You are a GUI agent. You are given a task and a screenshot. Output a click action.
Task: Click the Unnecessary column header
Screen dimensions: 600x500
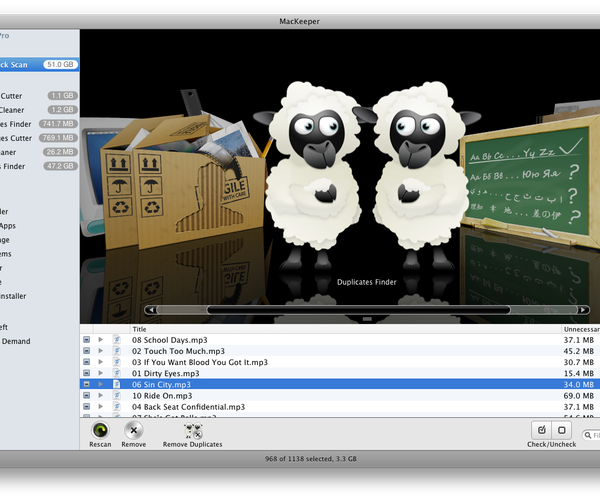point(581,329)
